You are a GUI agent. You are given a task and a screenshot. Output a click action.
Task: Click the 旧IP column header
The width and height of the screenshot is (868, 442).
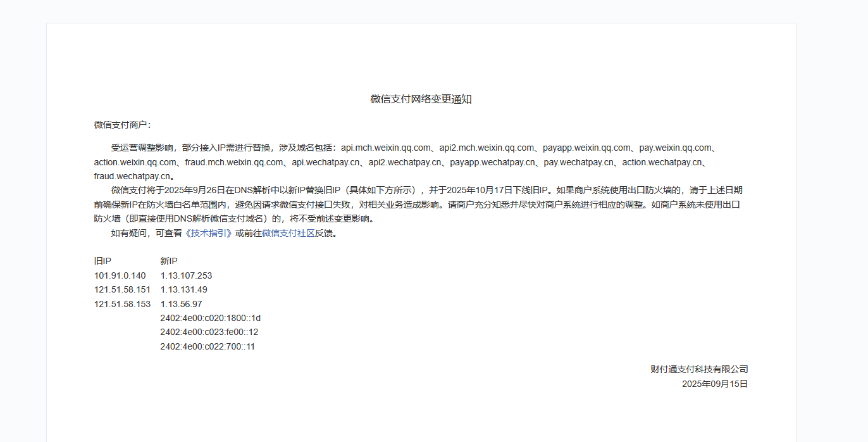point(102,261)
